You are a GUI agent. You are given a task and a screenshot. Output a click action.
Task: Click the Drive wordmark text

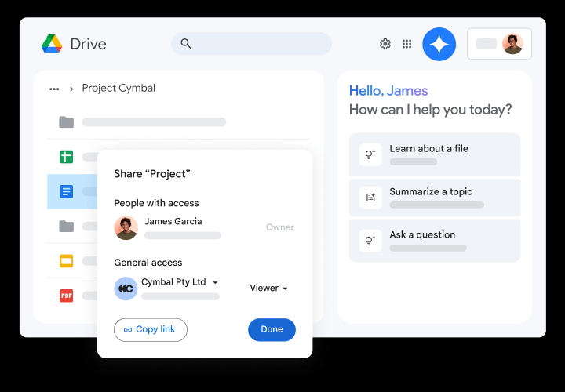88,44
